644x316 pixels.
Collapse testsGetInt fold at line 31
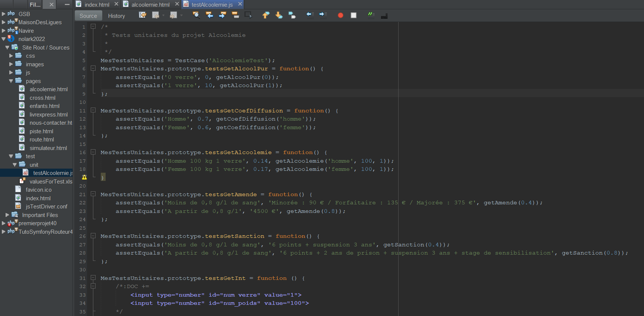point(93,278)
